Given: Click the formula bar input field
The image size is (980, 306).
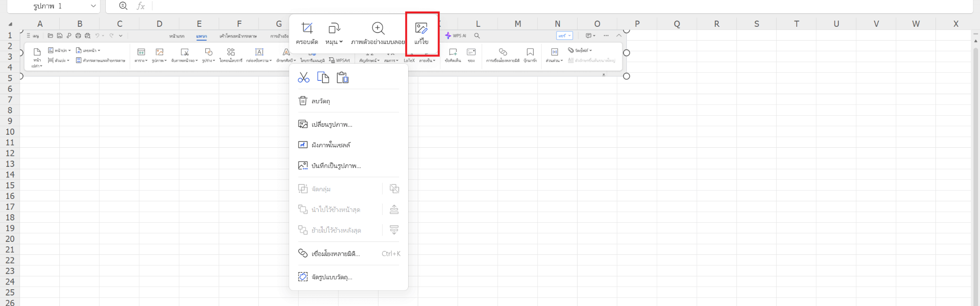Looking at the screenshot, I should [526, 6].
